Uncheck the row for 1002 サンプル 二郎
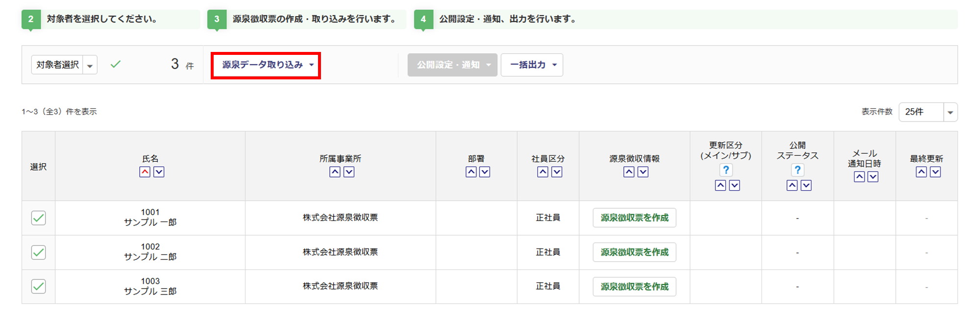Viewport: 980px width, 319px height. tap(38, 252)
